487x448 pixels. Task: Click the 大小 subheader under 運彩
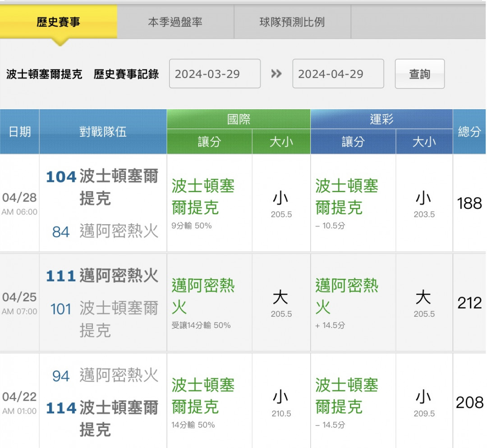pos(424,142)
